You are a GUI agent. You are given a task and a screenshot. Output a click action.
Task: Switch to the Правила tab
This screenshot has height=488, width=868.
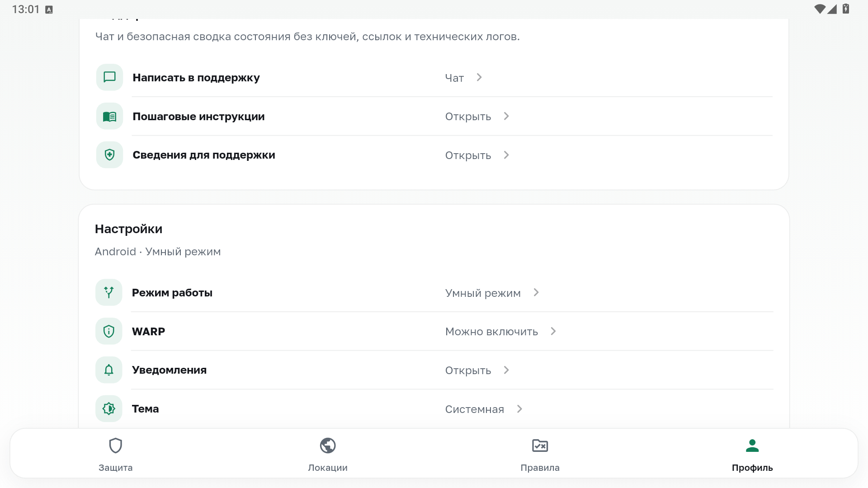click(540, 454)
